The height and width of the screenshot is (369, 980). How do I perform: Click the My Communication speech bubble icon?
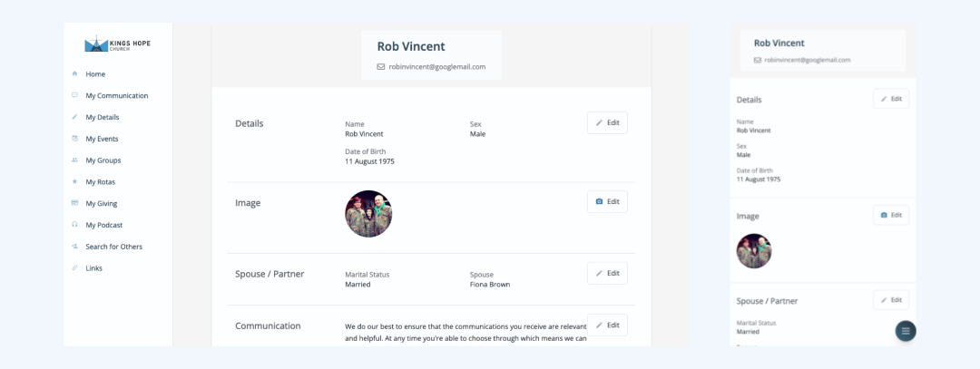(75, 95)
